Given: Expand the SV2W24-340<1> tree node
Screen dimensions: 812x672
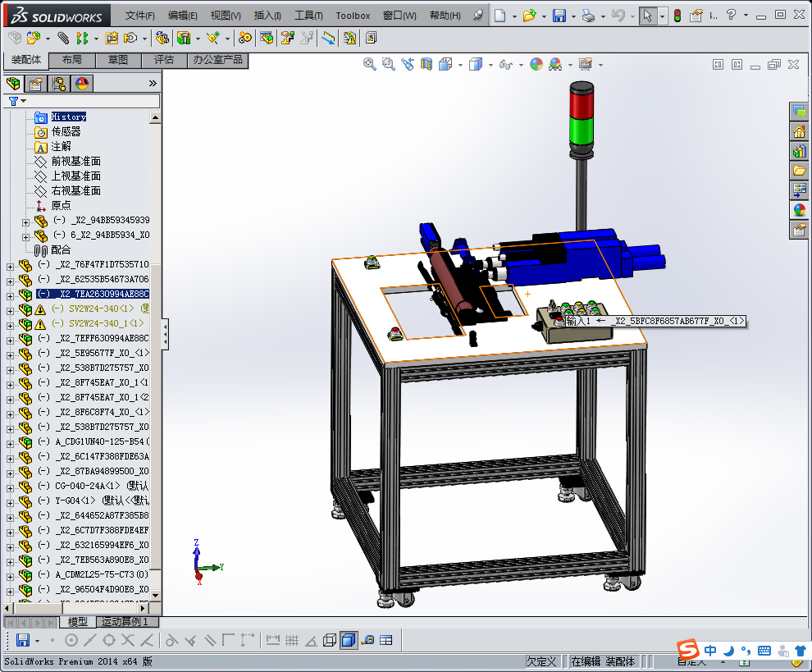Looking at the screenshot, I should (11, 311).
